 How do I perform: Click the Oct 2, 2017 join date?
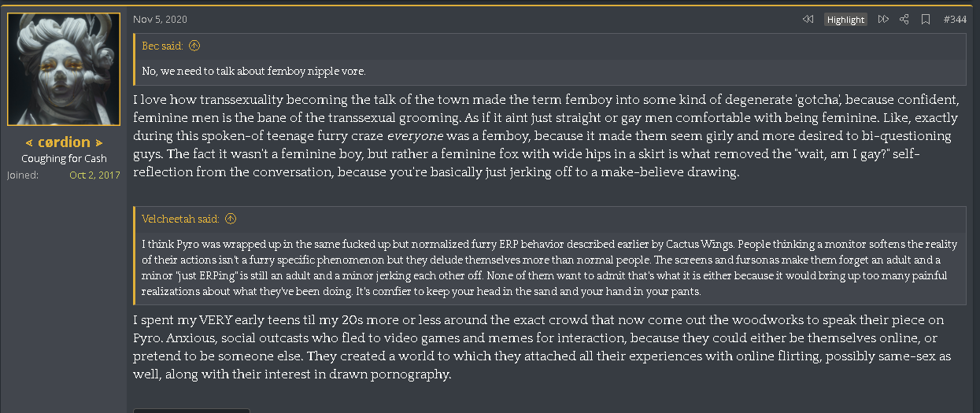coord(94,175)
